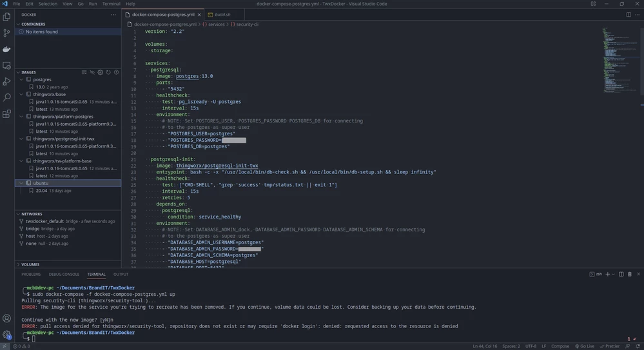Open the Search view in activity bar
Screen dimensions: 644x350
[6, 97]
